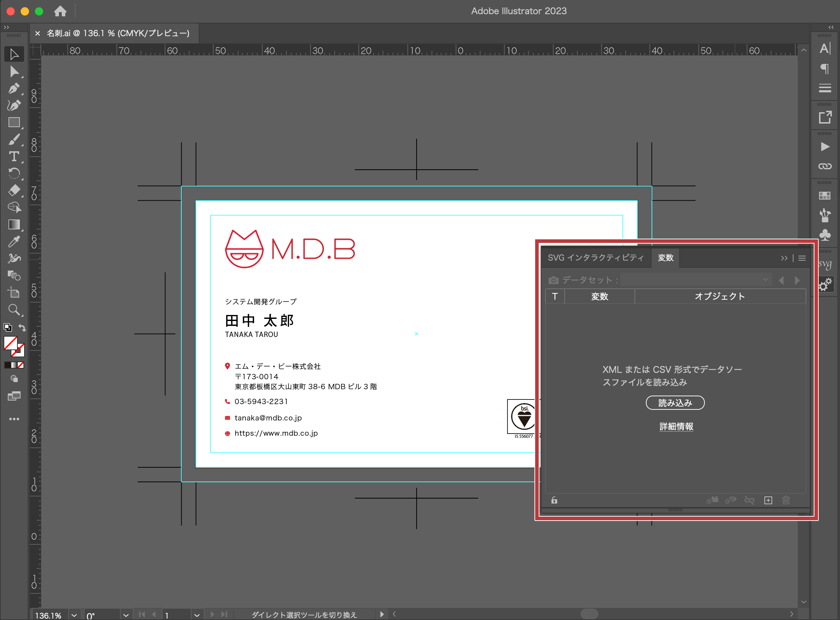
Task: Click the make visibility dynamic eye icon
Action: click(x=730, y=500)
